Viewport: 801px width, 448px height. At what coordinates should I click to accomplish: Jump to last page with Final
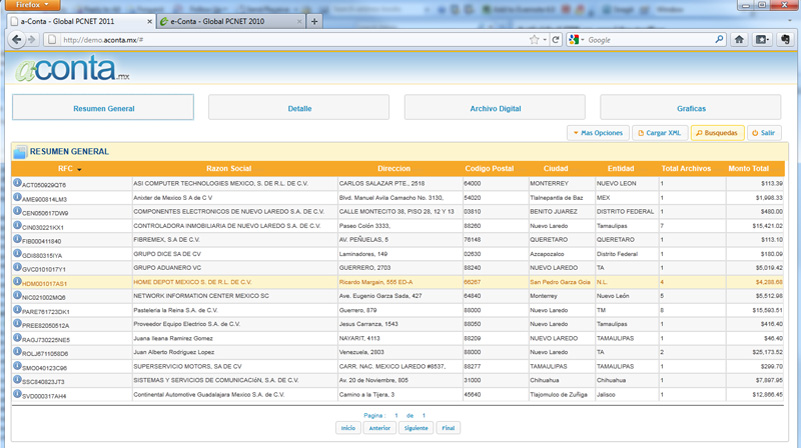[448, 428]
